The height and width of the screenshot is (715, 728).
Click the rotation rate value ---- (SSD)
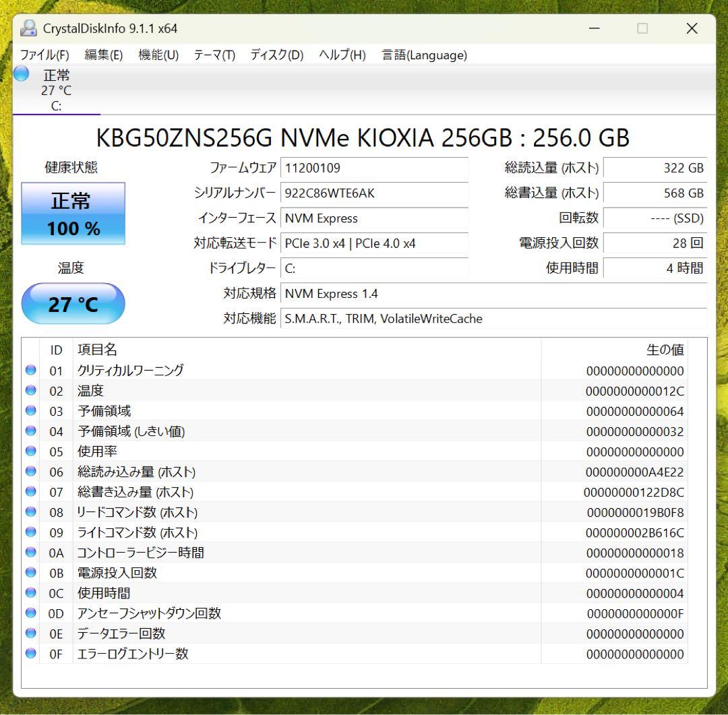click(x=655, y=218)
